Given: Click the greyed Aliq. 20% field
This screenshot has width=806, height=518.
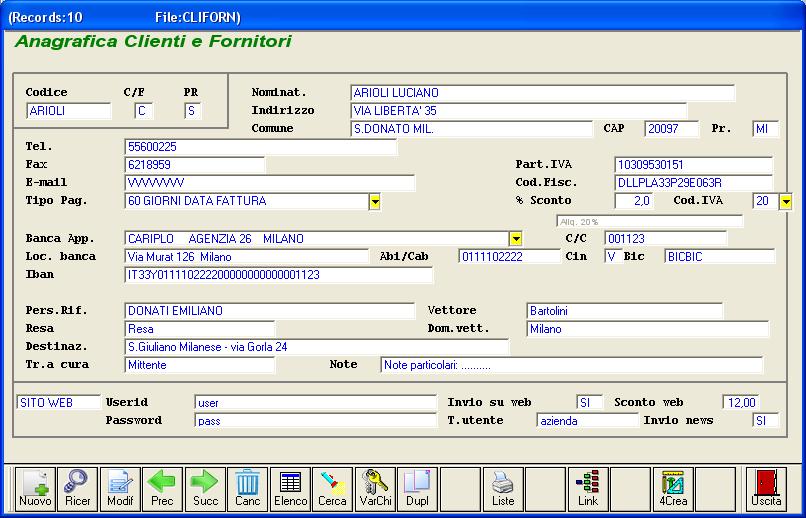Looking at the screenshot, I should point(650,222).
